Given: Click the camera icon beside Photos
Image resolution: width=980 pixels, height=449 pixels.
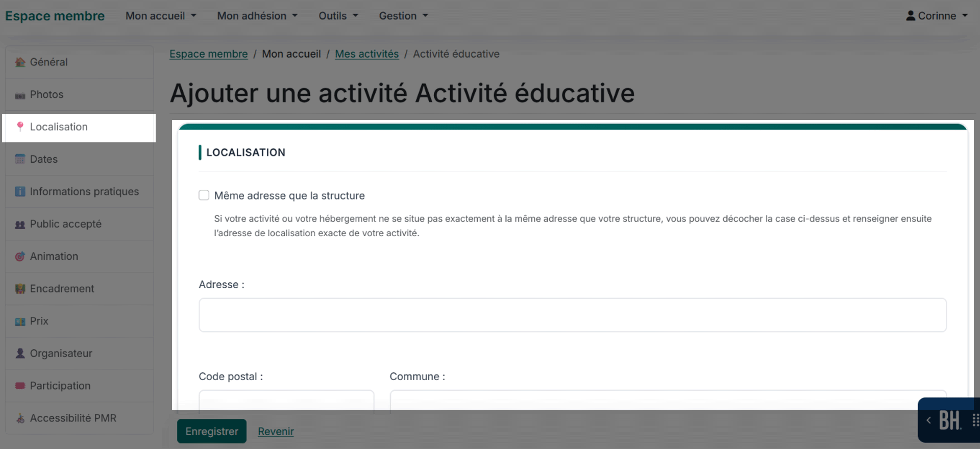Looking at the screenshot, I should 20,95.
